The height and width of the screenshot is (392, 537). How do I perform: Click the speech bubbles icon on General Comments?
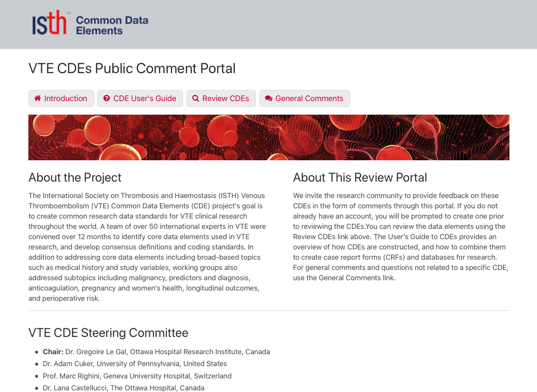point(268,98)
